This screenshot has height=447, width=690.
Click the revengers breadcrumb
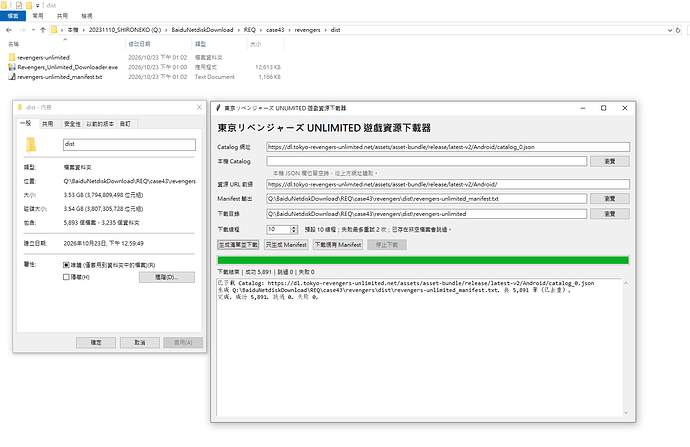pyautogui.click(x=307, y=30)
